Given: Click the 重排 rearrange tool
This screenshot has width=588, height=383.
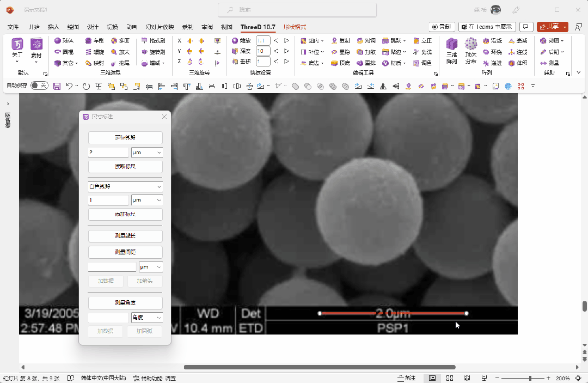Looking at the screenshot, I should [x=366, y=63].
